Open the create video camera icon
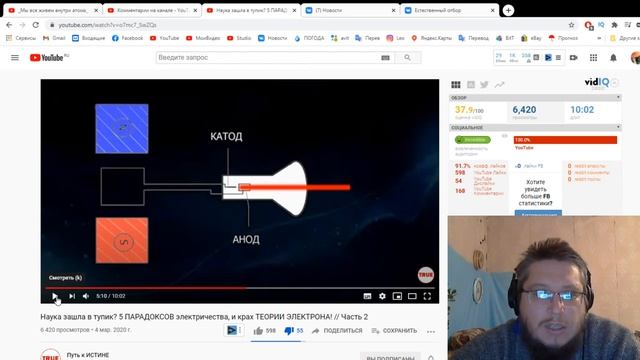 [573, 58]
